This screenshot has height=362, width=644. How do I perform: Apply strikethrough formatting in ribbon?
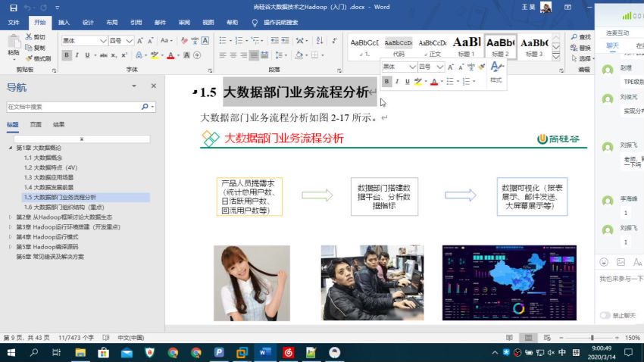pyautogui.click(x=104, y=55)
